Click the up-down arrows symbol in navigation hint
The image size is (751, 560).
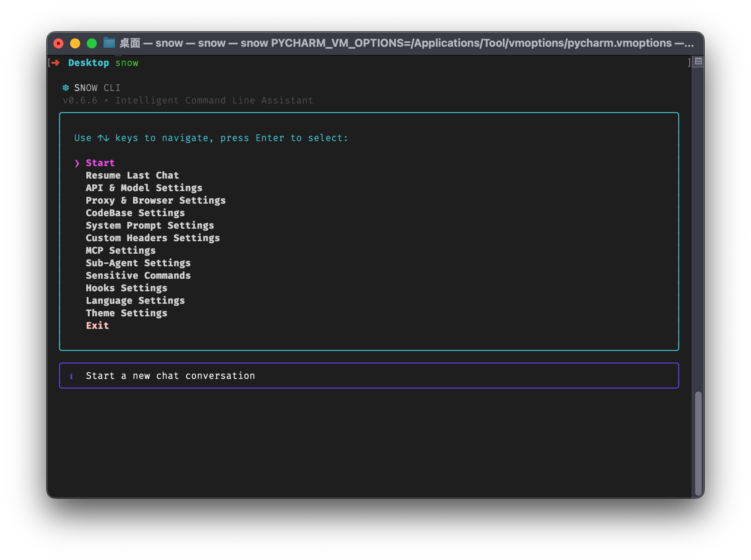click(x=103, y=137)
